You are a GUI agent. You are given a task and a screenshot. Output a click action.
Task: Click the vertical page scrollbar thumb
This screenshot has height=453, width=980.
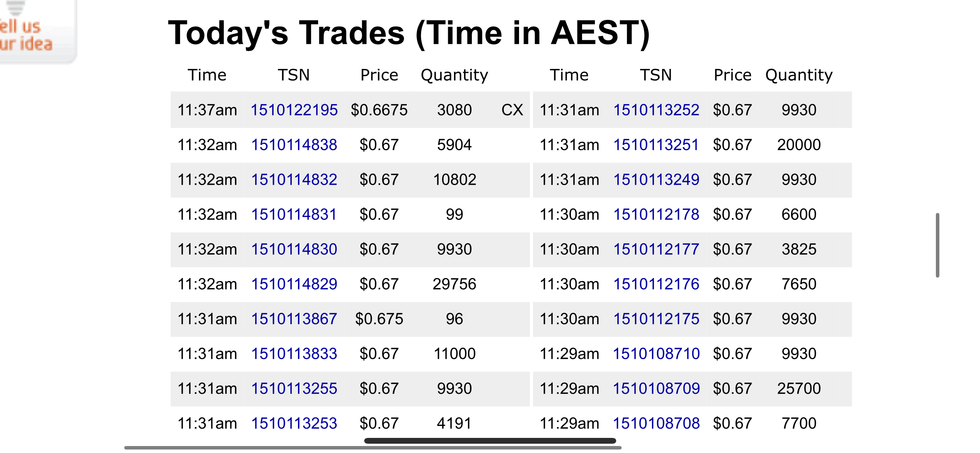[x=937, y=245]
